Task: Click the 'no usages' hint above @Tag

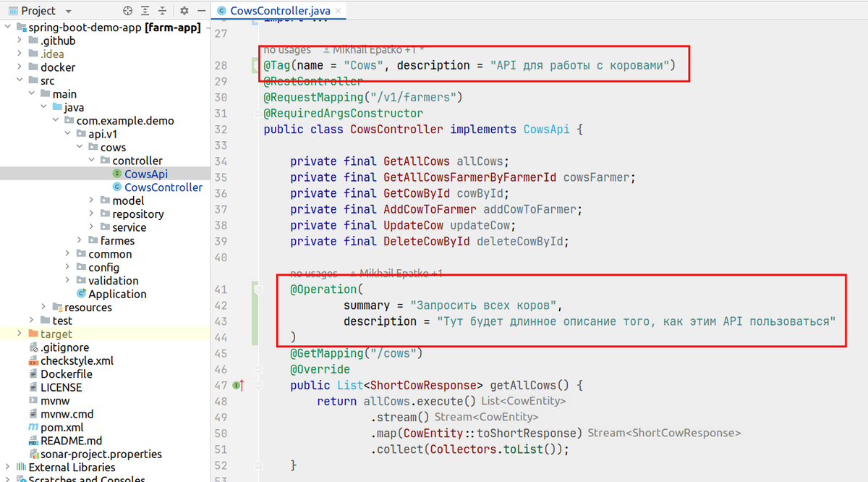Action: point(287,50)
